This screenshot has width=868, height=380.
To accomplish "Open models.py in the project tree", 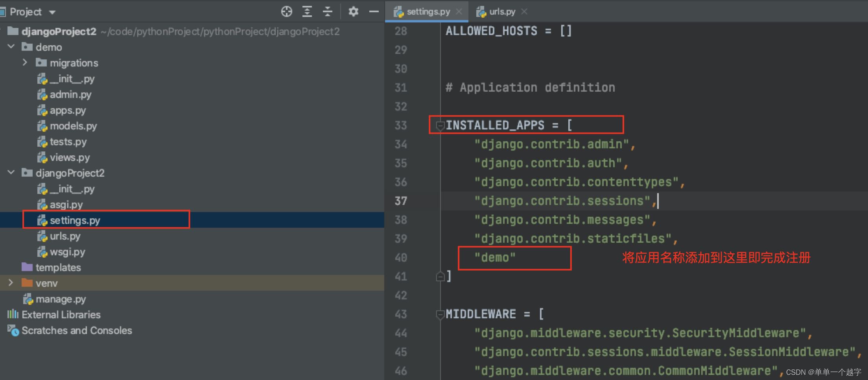I will (x=67, y=126).
